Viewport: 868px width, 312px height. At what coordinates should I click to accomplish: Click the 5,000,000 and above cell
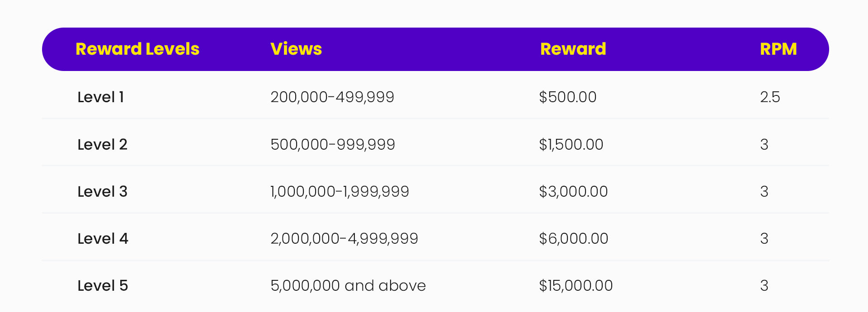pos(348,285)
